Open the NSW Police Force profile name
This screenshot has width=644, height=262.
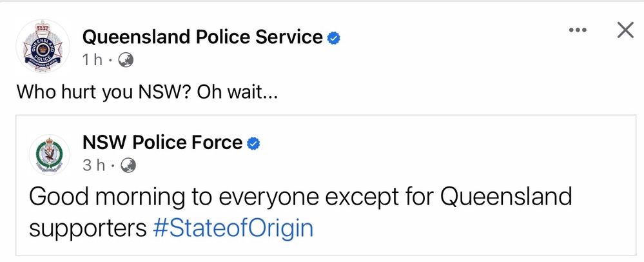[162, 143]
